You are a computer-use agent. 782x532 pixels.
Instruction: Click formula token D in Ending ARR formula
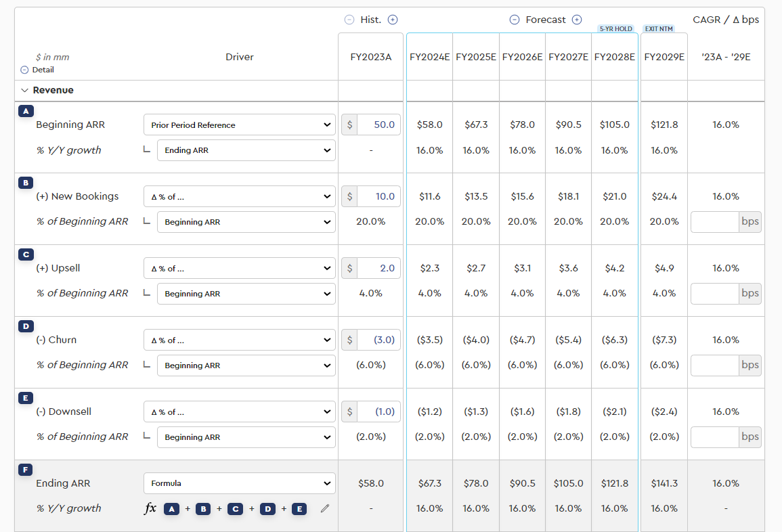(x=268, y=509)
